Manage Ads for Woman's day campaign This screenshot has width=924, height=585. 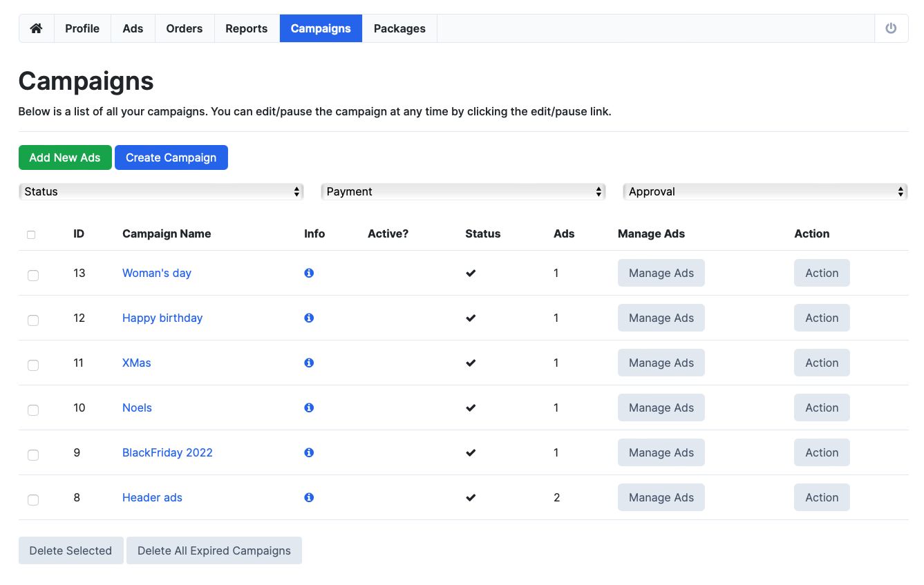point(661,273)
